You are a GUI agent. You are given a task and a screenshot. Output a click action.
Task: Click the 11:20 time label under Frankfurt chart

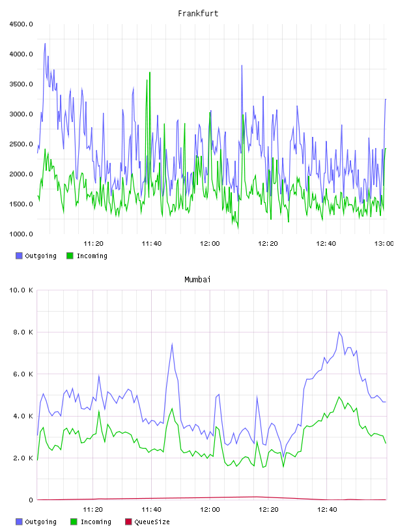tap(93, 244)
